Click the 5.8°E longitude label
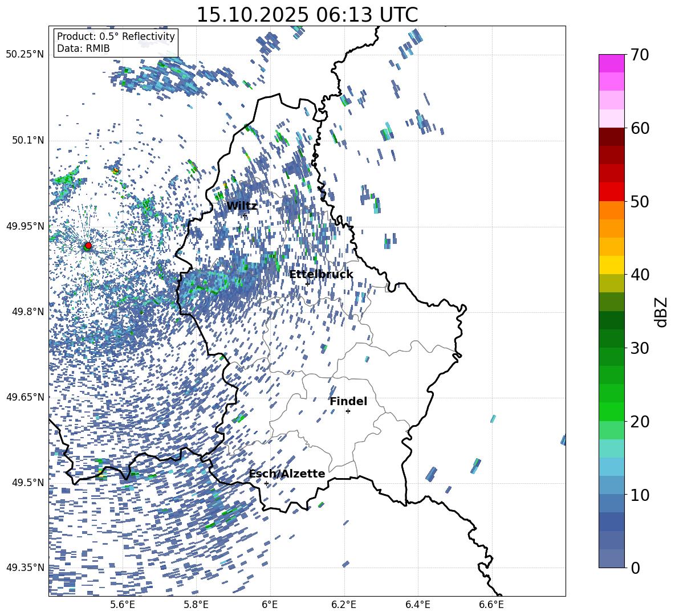 (196, 605)
